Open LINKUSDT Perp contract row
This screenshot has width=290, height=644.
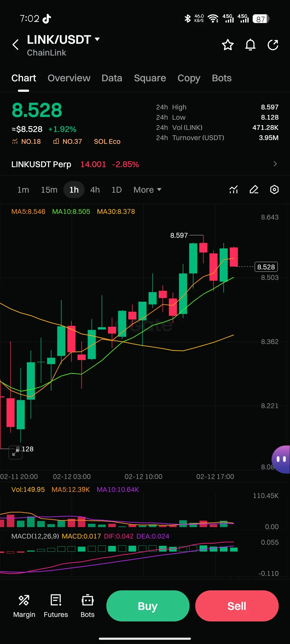coord(145,164)
